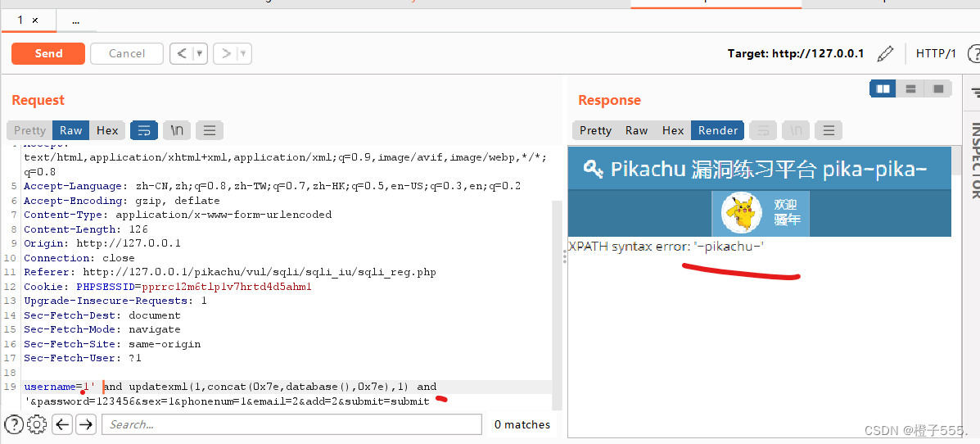980x444 pixels.
Task: Click the Content-Type header line
Action: click(x=178, y=215)
